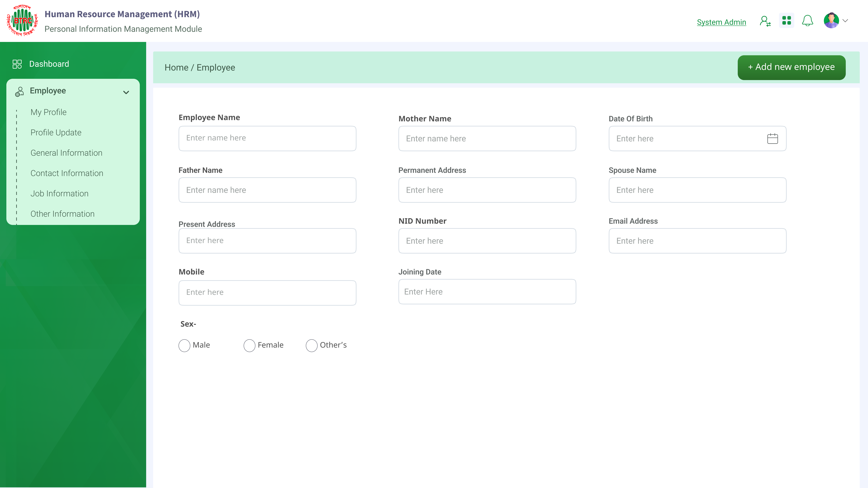Image resolution: width=868 pixels, height=488 pixels.
Task: Select the Other's radio button
Action: pyautogui.click(x=311, y=346)
